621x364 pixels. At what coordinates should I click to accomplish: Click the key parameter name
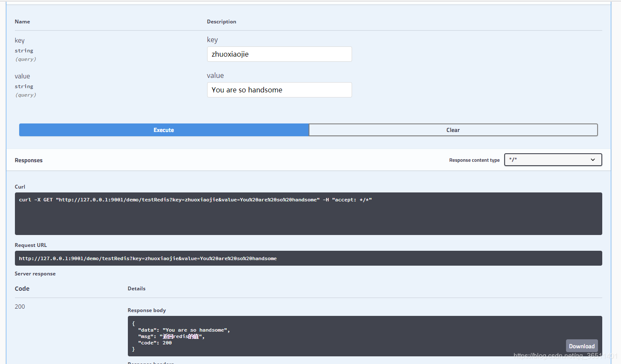[20, 40]
